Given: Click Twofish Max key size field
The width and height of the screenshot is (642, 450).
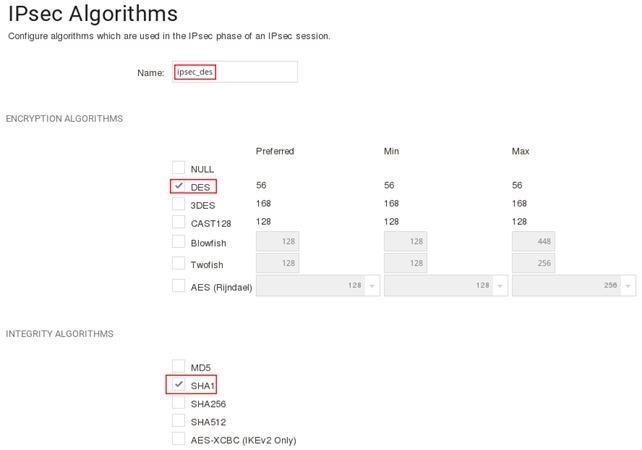Looking at the screenshot, I should pyautogui.click(x=533, y=264).
